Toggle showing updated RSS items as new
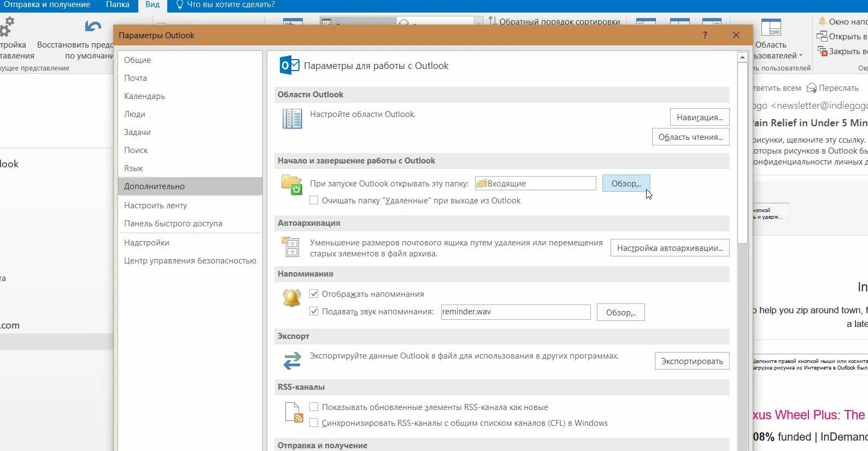 pyautogui.click(x=314, y=407)
